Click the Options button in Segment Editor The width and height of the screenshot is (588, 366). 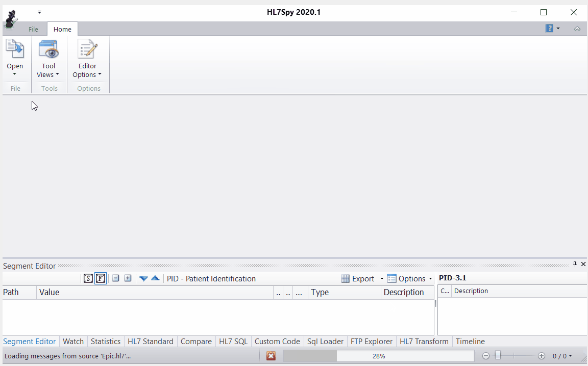pos(406,279)
